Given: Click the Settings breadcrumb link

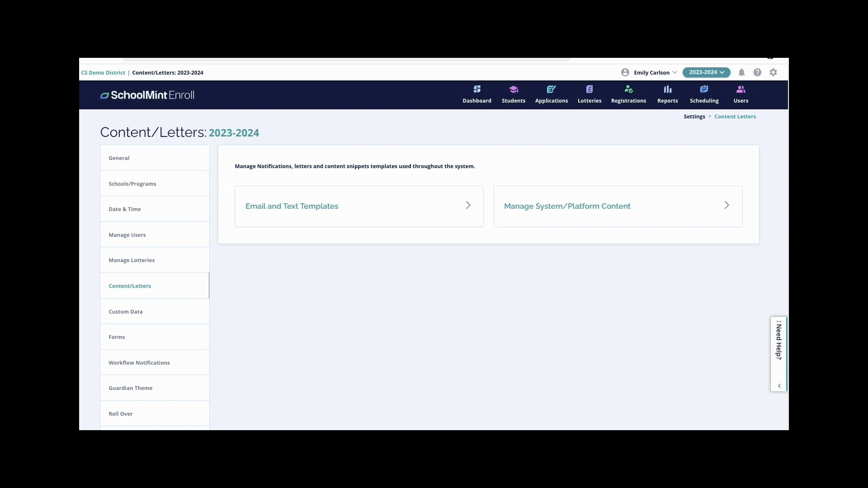Looking at the screenshot, I should pos(694,117).
